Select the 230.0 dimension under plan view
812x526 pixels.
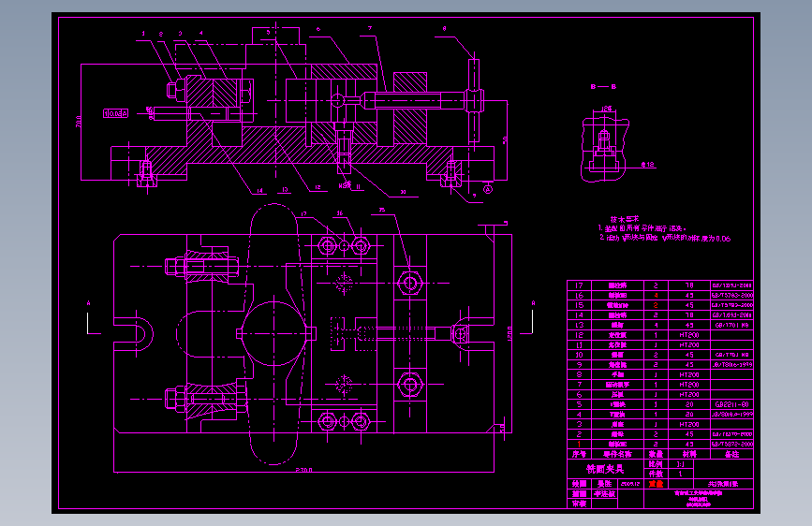[304, 470]
